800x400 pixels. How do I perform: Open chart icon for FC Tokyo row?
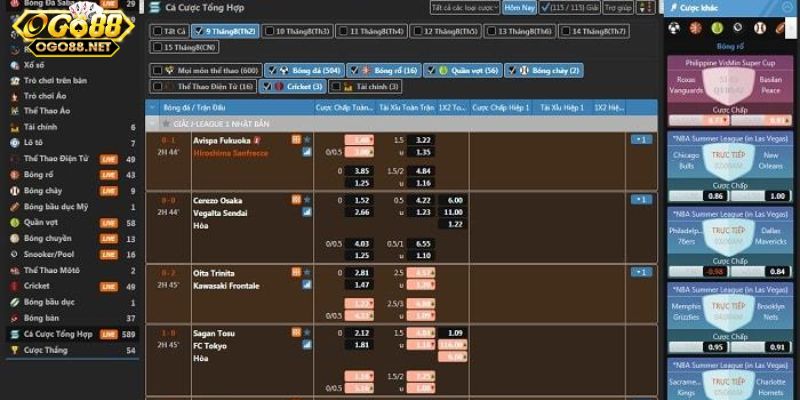tap(307, 345)
